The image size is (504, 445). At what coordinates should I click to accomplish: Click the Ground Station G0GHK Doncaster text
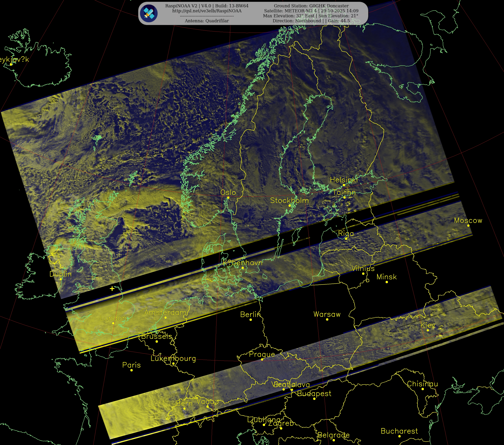point(311,6)
